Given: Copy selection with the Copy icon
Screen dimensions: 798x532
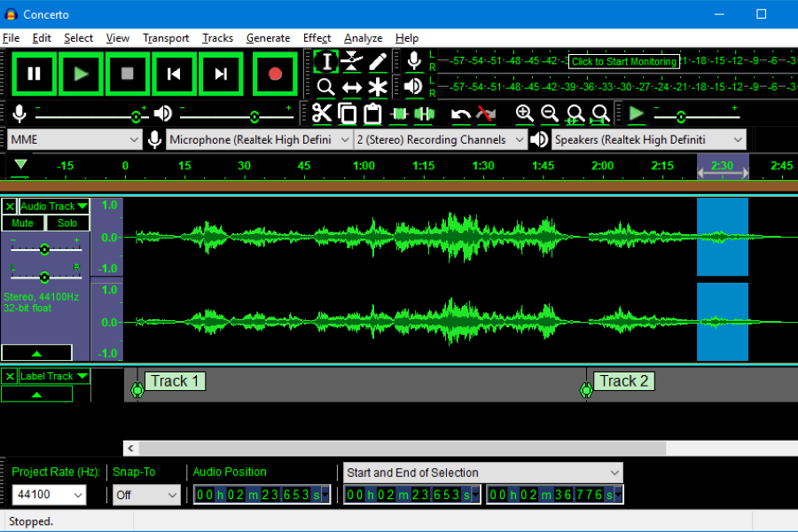Looking at the screenshot, I should click(x=348, y=113).
